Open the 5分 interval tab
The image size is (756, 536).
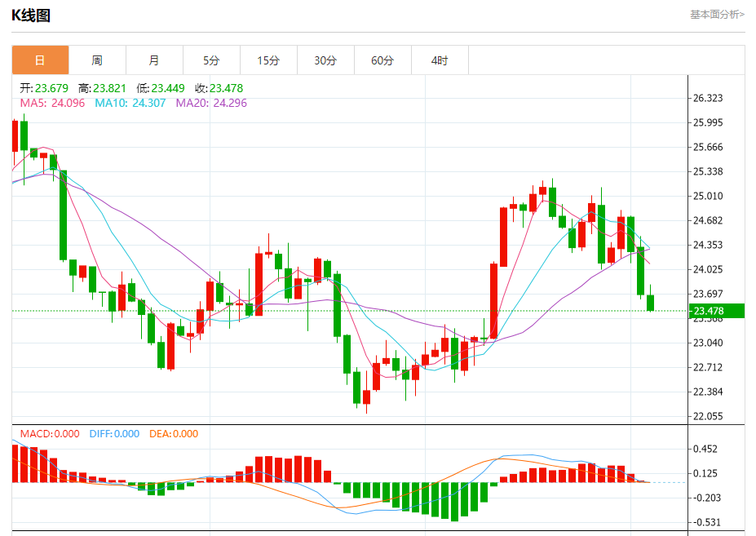coord(211,60)
